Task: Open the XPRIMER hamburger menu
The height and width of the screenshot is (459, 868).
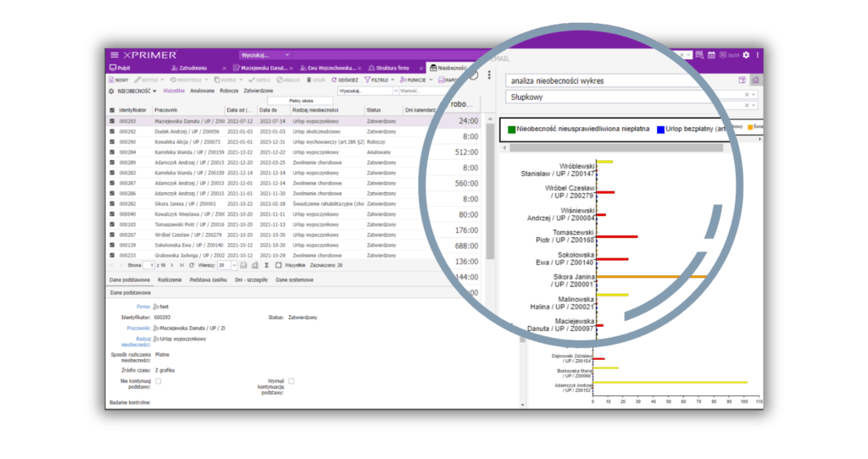Action: point(114,54)
